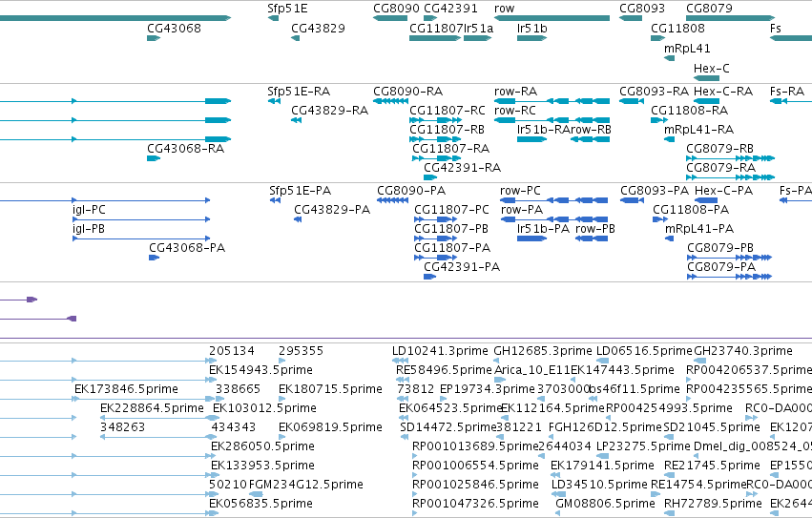
Task: Select the Fs gene label
Action: (x=775, y=29)
